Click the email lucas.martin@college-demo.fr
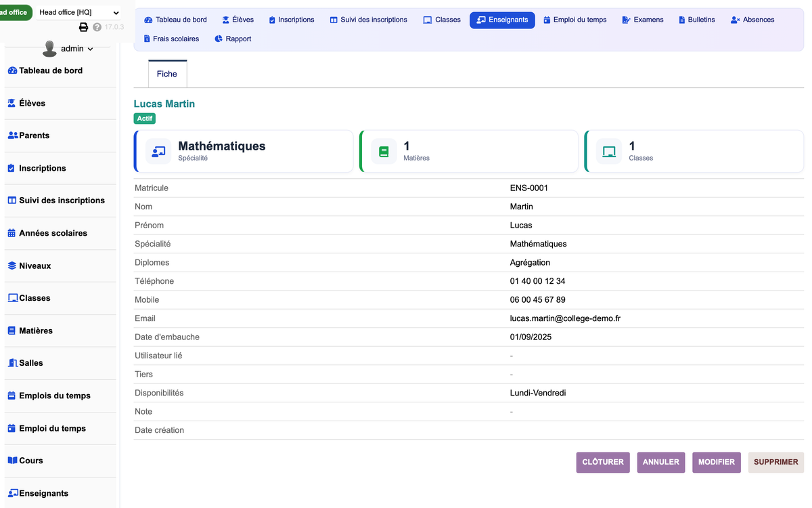The height and width of the screenshot is (508, 812). point(565,318)
